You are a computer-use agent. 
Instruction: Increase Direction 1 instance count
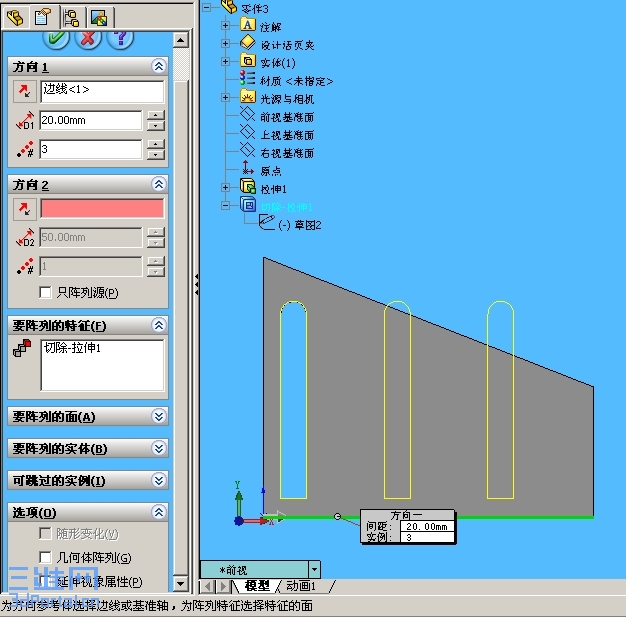click(x=156, y=145)
